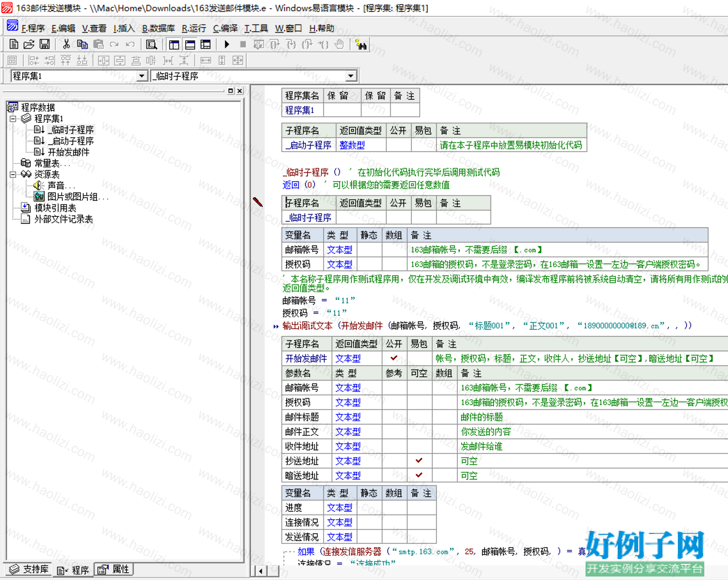Close the left work panel
Screen dimensions: 728x580
[x=240, y=91]
